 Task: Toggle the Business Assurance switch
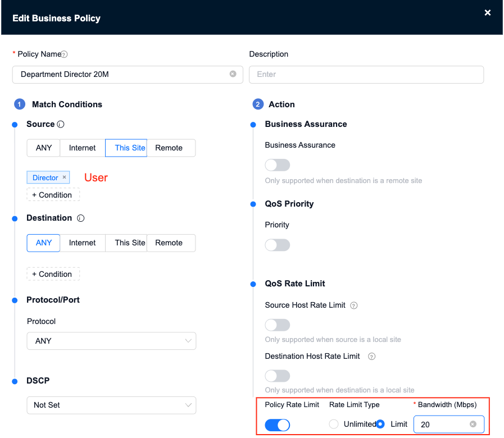[278, 165]
